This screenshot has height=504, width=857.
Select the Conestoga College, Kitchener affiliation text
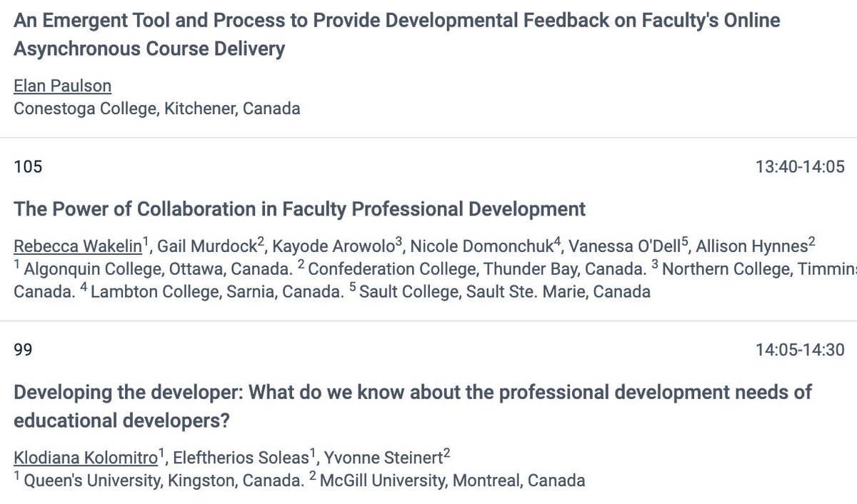[157, 109]
